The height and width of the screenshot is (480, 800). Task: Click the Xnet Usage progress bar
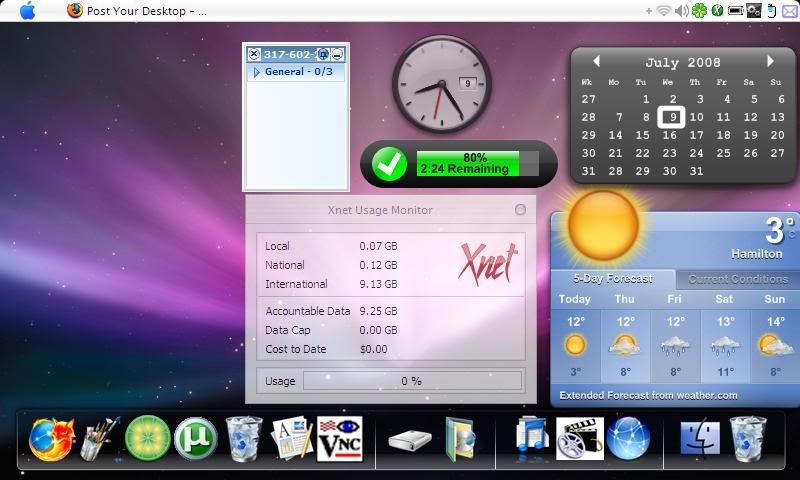[412, 381]
